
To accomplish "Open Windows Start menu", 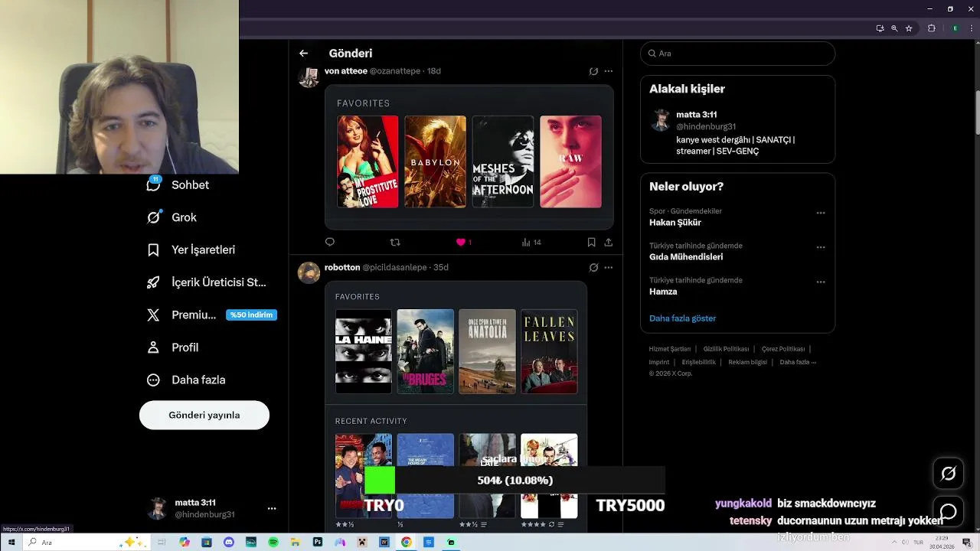I will [11, 542].
